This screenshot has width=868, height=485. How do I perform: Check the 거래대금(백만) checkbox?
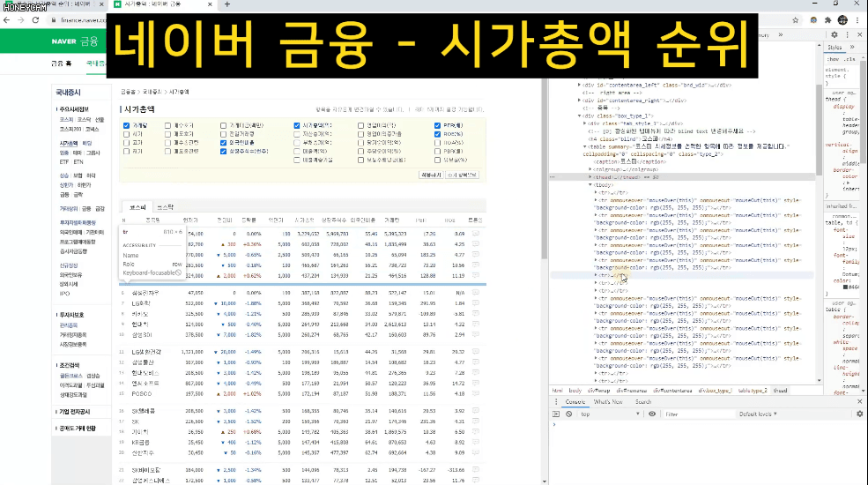click(x=223, y=126)
